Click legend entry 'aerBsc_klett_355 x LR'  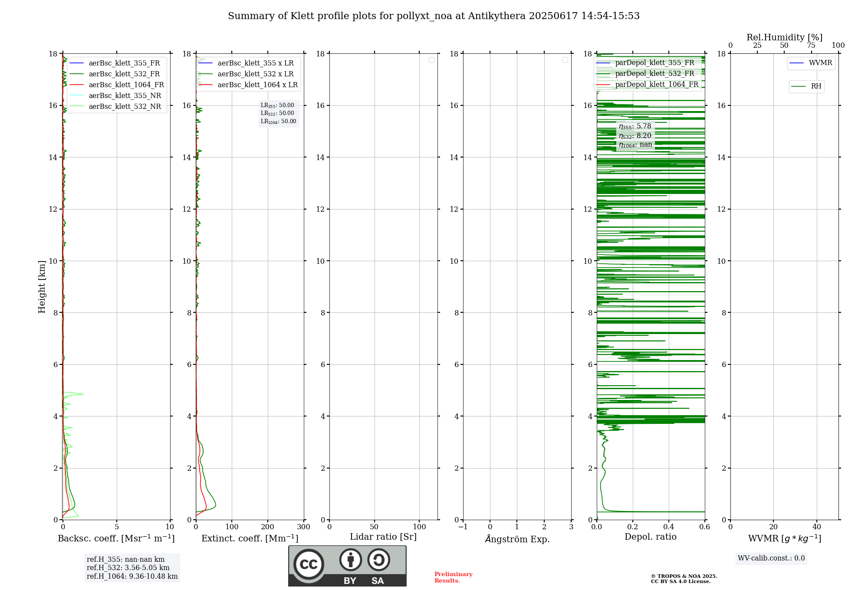coord(246,63)
